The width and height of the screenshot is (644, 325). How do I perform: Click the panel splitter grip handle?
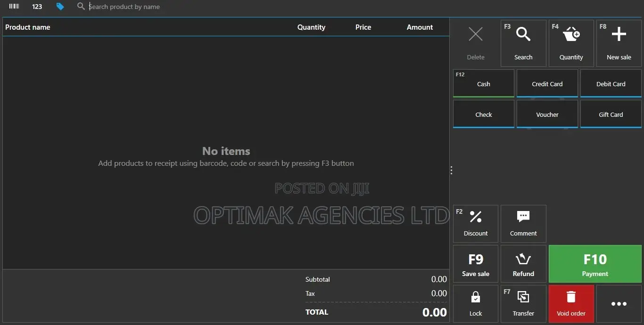coord(451,170)
